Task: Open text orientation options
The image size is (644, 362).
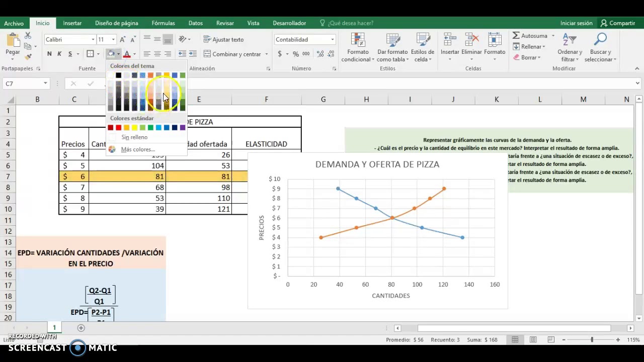Action: click(183, 39)
